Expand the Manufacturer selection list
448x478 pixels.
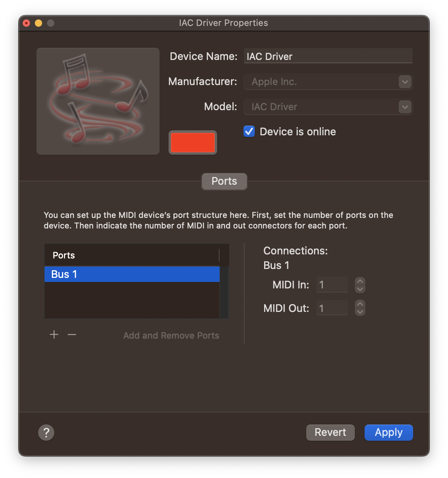(x=404, y=82)
